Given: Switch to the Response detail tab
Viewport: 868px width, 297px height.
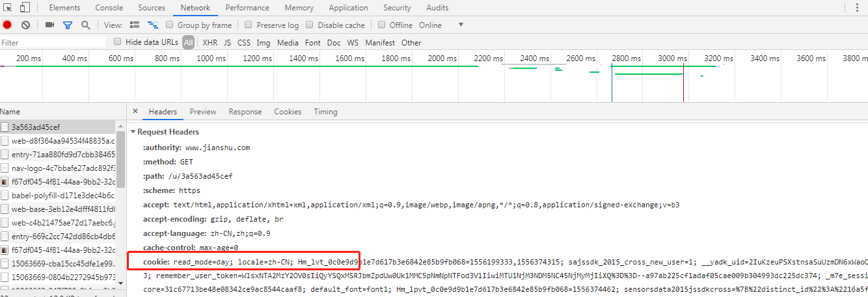Looking at the screenshot, I should (245, 112).
